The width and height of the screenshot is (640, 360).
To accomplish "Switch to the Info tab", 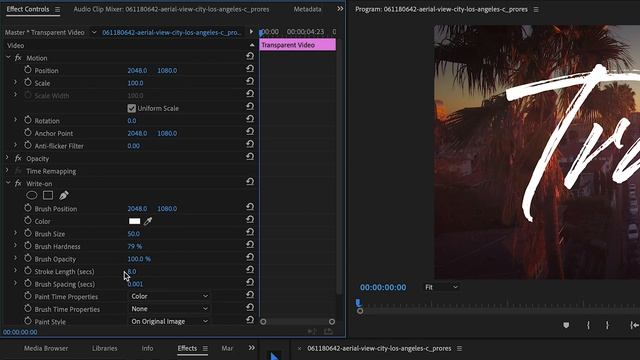I will tap(147, 348).
